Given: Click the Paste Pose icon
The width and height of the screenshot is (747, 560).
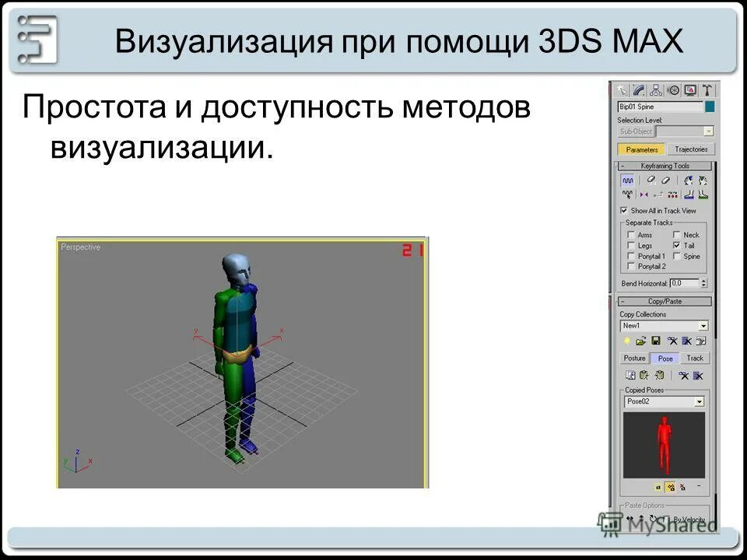Looking at the screenshot, I should pyautogui.click(x=644, y=375).
